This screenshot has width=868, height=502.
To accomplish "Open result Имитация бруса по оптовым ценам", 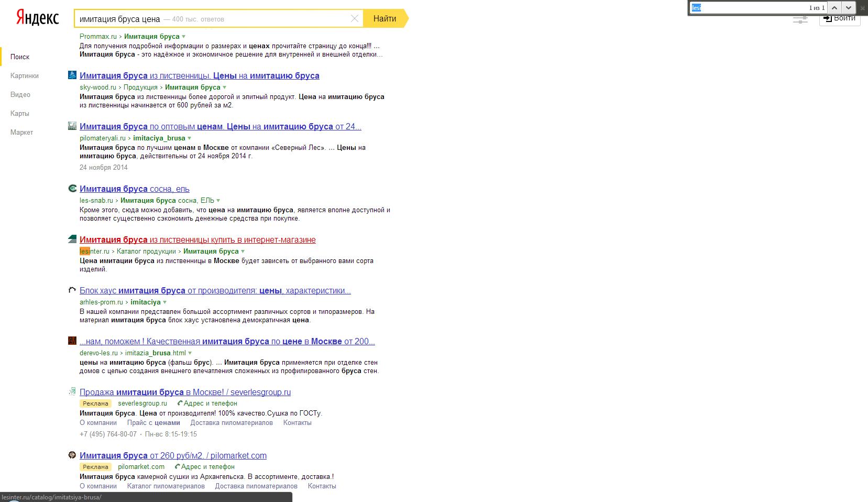I will (221, 126).
